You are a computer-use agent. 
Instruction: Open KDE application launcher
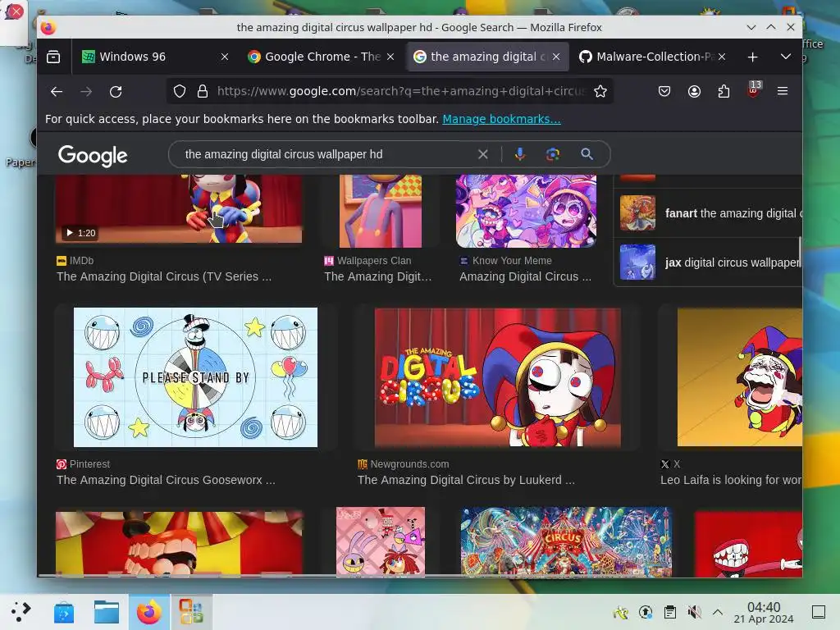(21, 612)
